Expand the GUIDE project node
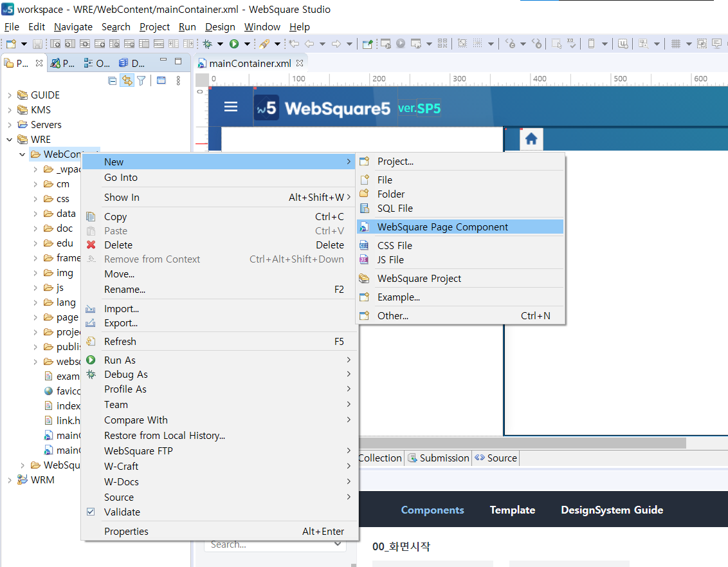728x567 pixels. 10,95
